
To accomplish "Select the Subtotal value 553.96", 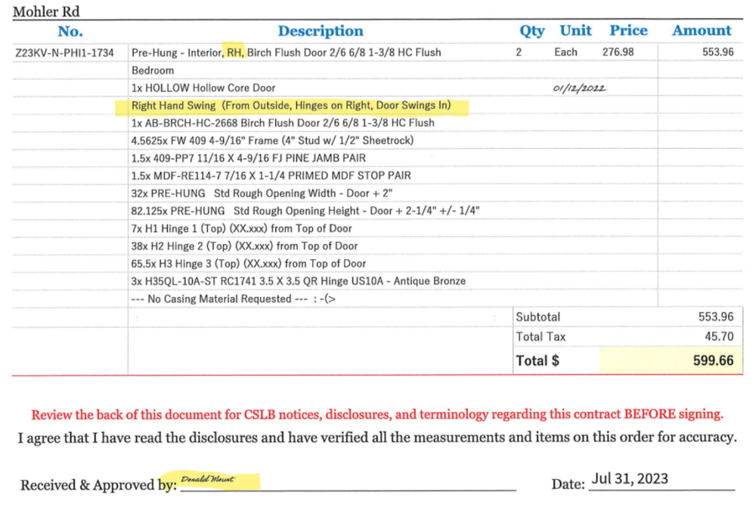I will tap(715, 317).
